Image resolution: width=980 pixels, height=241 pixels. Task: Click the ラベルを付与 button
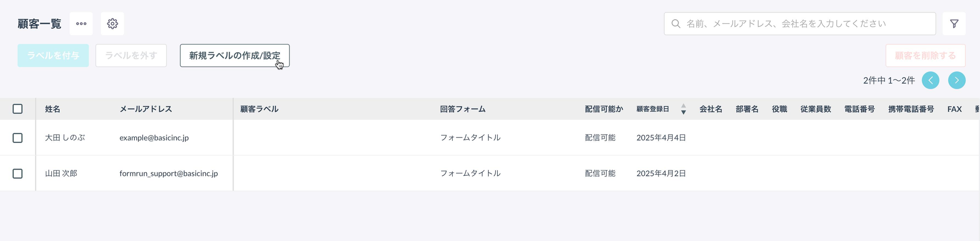[53, 56]
